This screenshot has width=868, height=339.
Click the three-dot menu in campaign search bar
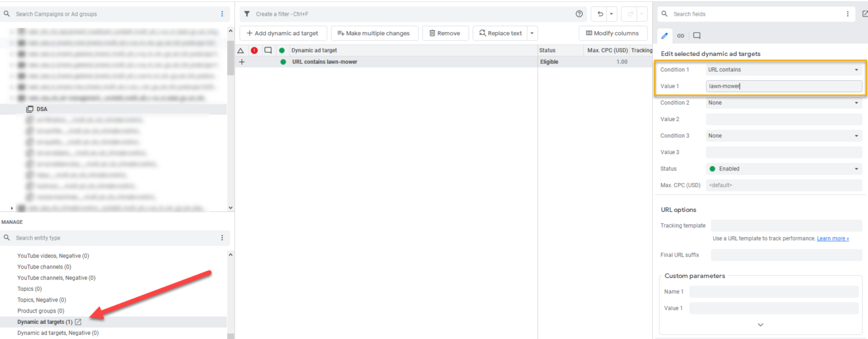coord(222,14)
